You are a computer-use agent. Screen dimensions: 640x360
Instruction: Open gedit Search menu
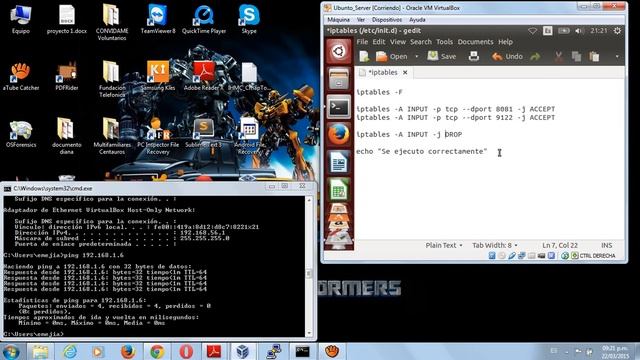(421, 42)
